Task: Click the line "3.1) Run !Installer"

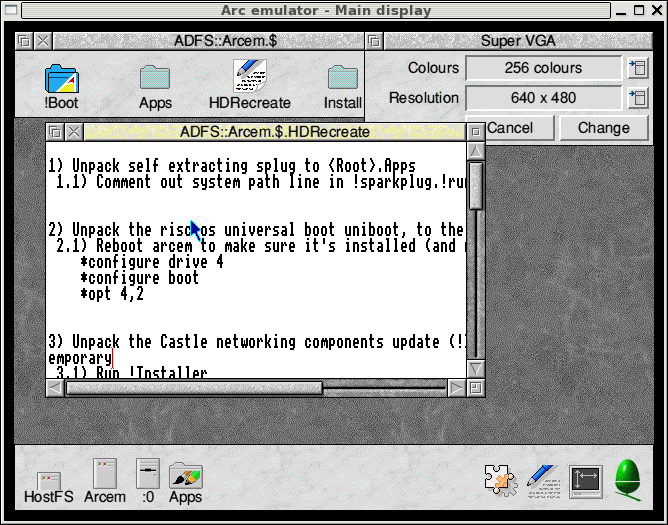Action: 132,373
